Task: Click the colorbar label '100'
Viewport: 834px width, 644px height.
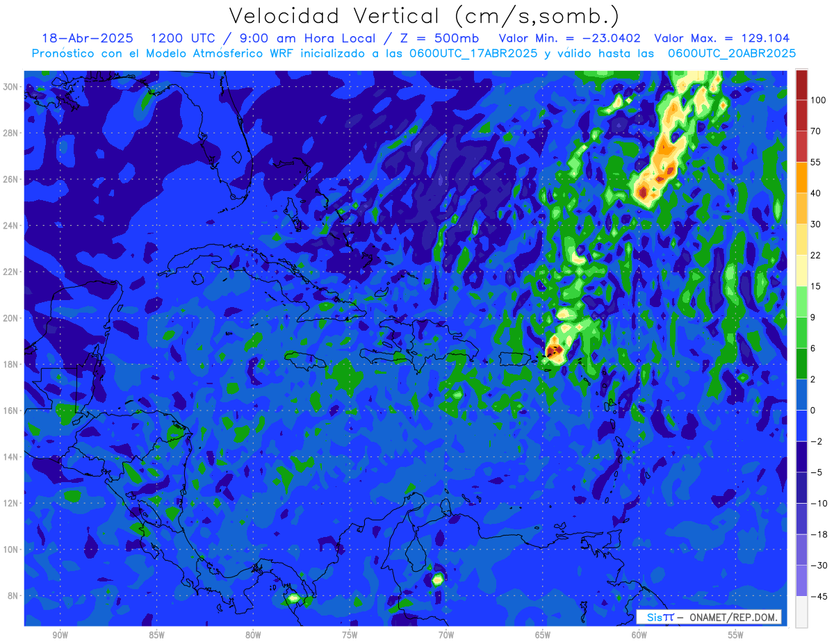Action: coord(818,100)
